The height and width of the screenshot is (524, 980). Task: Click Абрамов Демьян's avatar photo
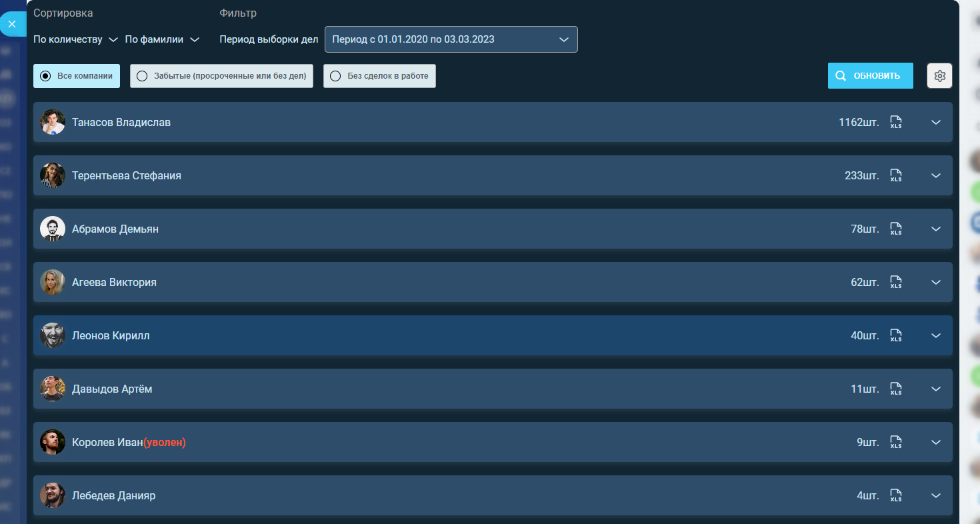click(x=53, y=229)
